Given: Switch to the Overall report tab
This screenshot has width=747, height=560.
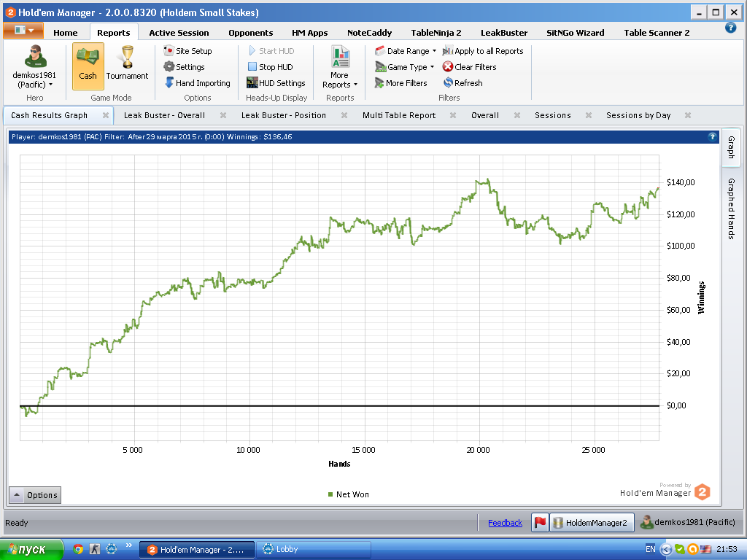Looking at the screenshot, I should (x=485, y=115).
